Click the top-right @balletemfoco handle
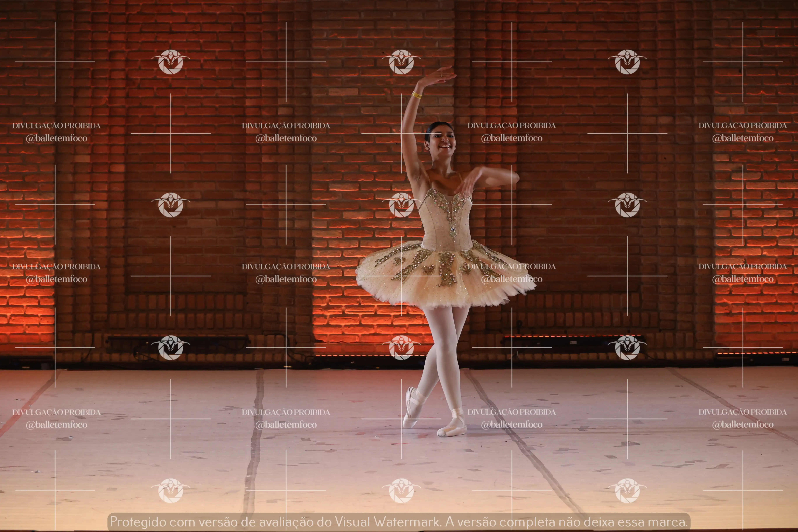The width and height of the screenshot is (798, 532). [x=743, y=138]
